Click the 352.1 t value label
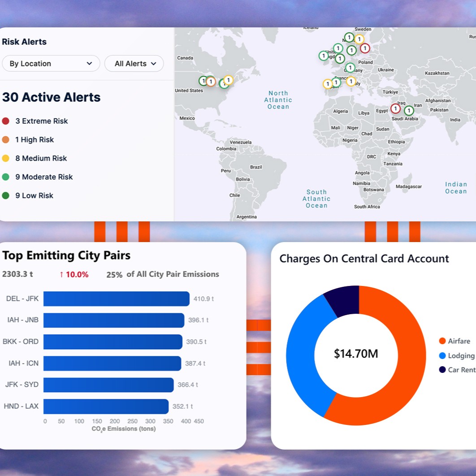The image size is (476, 476). [183, 407]
